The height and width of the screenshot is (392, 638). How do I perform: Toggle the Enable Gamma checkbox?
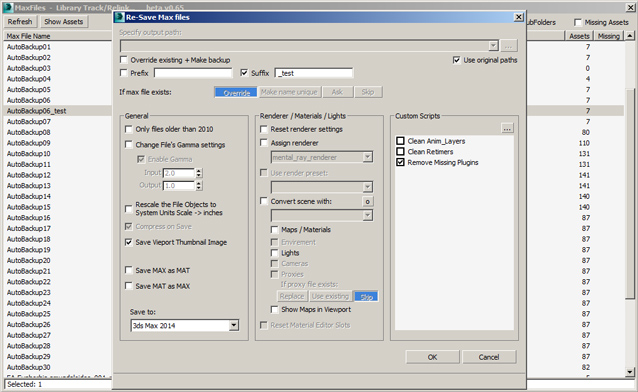141,159
